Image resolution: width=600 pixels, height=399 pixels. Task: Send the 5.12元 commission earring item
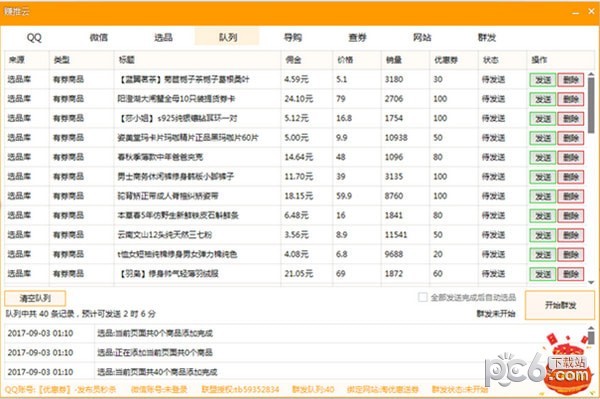(543, 119)
